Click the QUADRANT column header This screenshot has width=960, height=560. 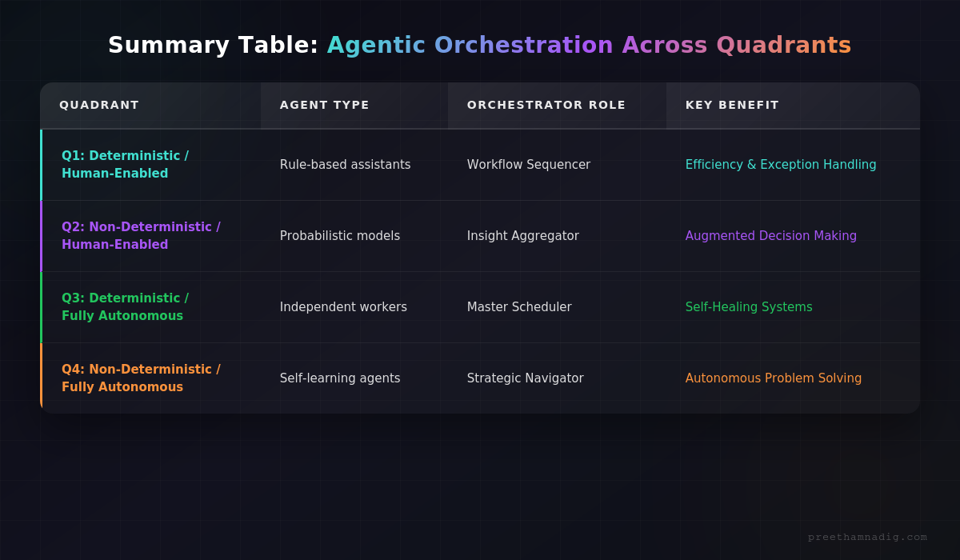tap(99, 105)
